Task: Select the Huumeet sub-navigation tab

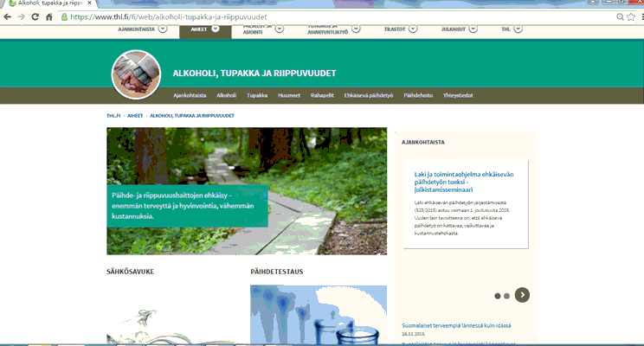Action: pyautogui.click(x=289, y=95)
